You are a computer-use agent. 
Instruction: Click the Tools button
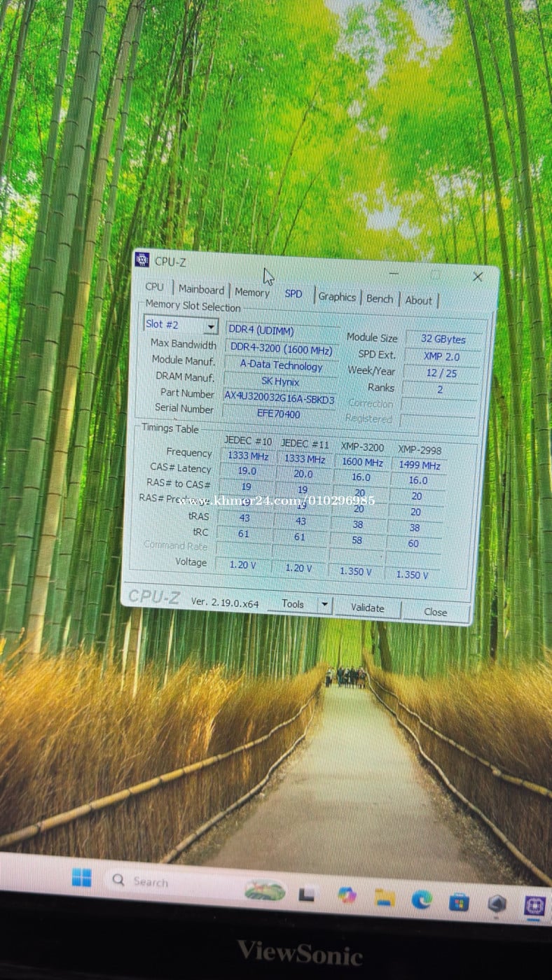[x=293, y=603]
